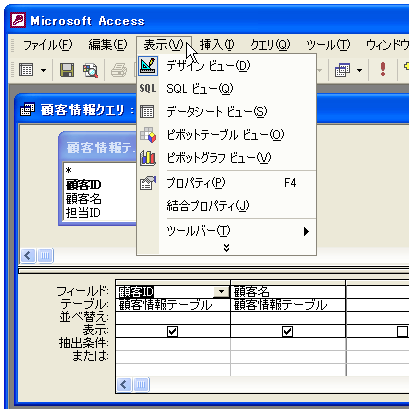Open the 顧客ID field dropdown arrow
The image size is (409, 409).
221,292
